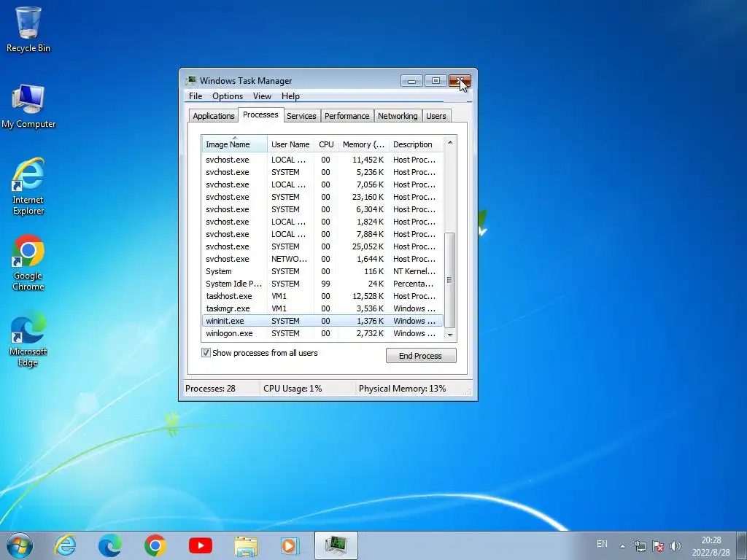Click Processes: 28 status entry
This screenshot has height=560, width=747.
[x=210, y=389]
